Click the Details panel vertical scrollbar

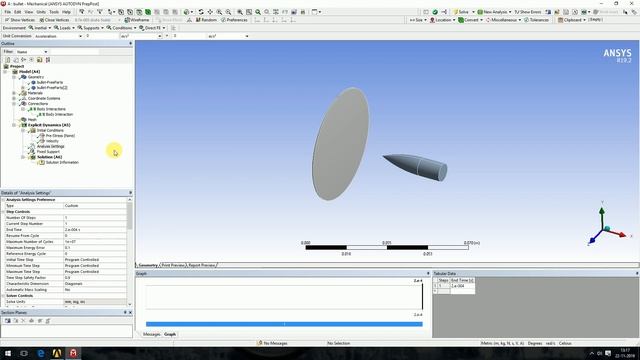130,251
